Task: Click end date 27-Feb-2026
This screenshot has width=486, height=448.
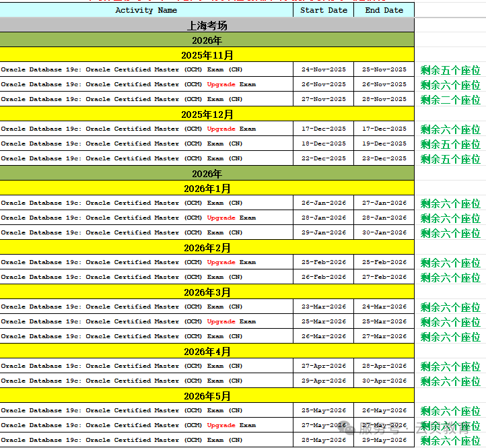Action: click(x=384, y=277)
